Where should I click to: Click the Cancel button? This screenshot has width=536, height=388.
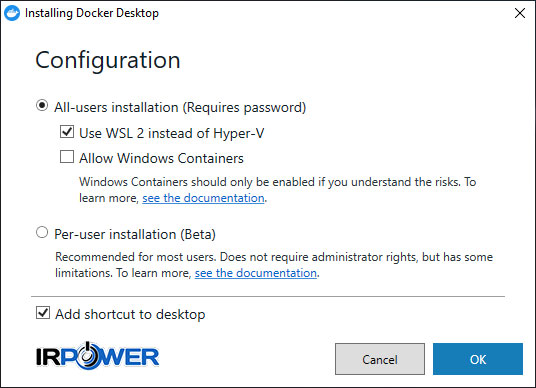tap(380, 359)
